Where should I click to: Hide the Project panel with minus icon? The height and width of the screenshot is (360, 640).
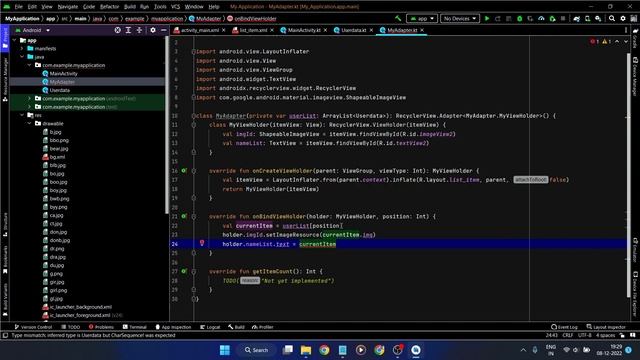click(x=164, y=30)
